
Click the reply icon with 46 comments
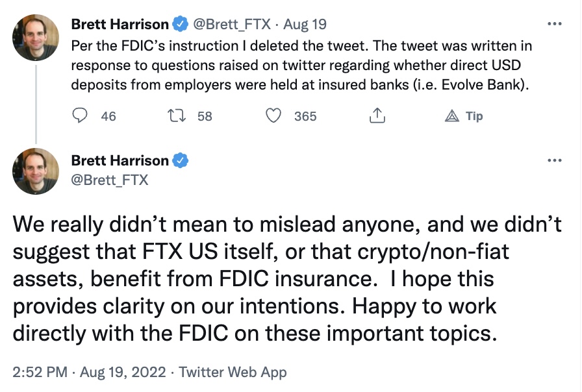79,116
